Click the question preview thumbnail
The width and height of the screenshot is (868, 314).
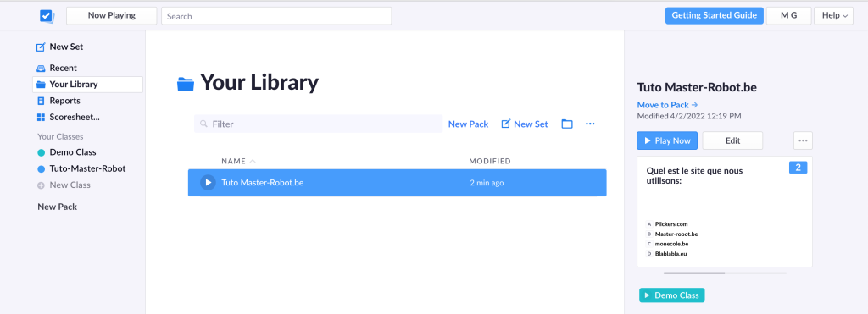pos(725,212)
